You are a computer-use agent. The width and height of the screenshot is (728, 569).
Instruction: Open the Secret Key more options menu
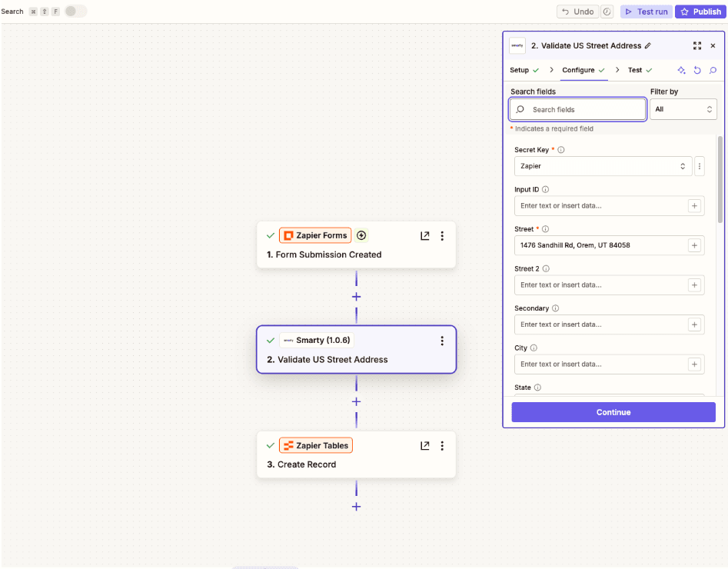[700, 166]
